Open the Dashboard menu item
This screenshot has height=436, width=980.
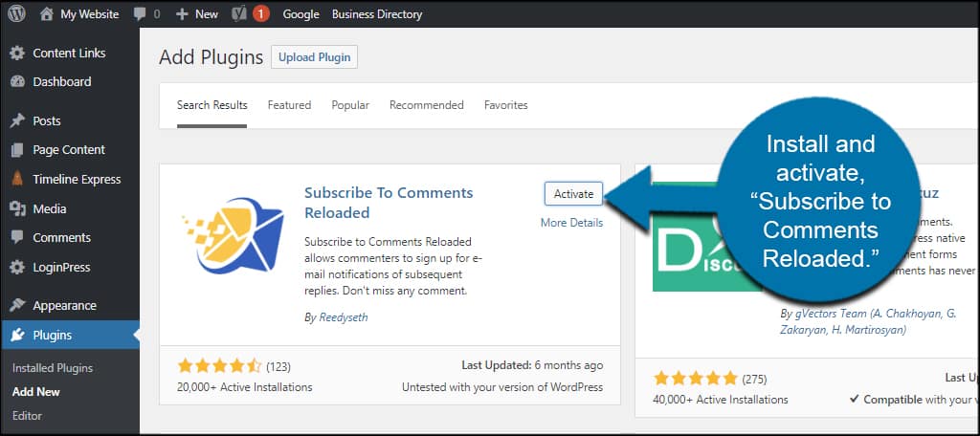coord(62,82)
